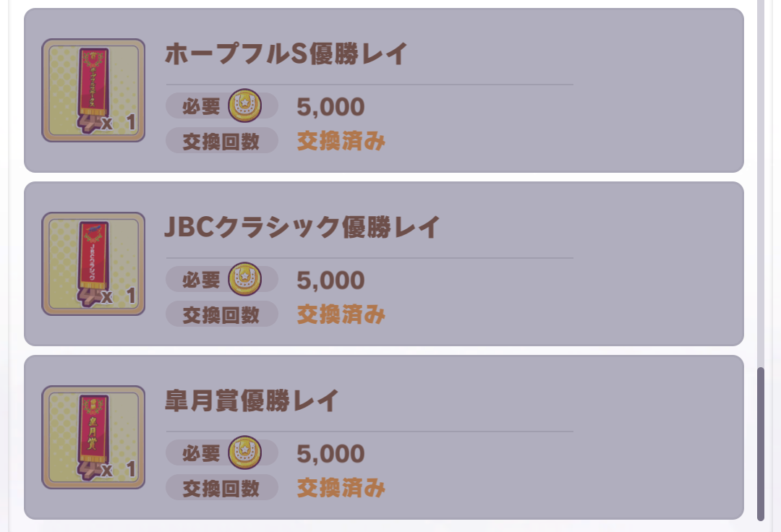Click the 必要 label in JBCクラシック row
This screenshot has width=781, height=532.
(201, 280)
